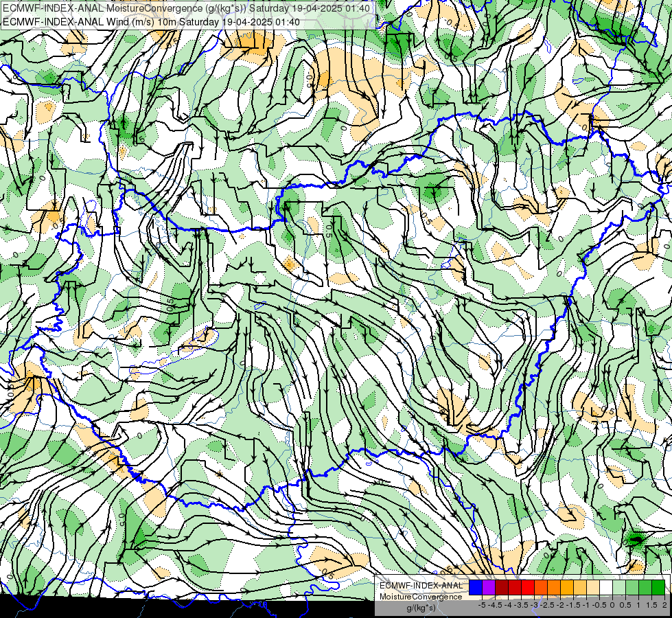Image resolution: width=672 pixels, height=618 pixels.
Task: Pick the dark red swatch between -4.5 and -4
Action: (x=502, y=587)
